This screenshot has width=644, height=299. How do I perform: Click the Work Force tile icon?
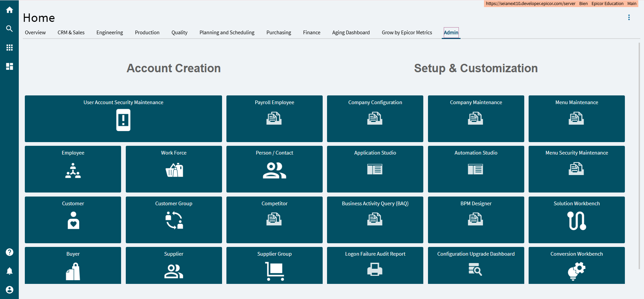pos(174,170)
